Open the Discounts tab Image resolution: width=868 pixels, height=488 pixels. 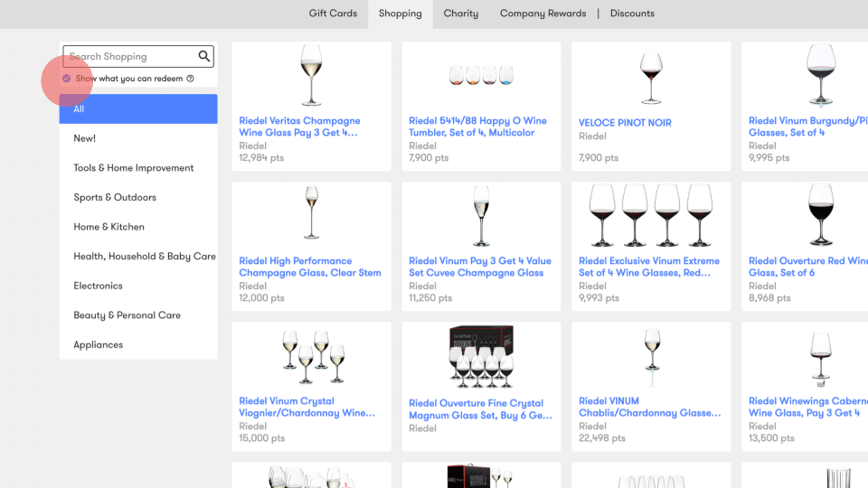point(632,14)
